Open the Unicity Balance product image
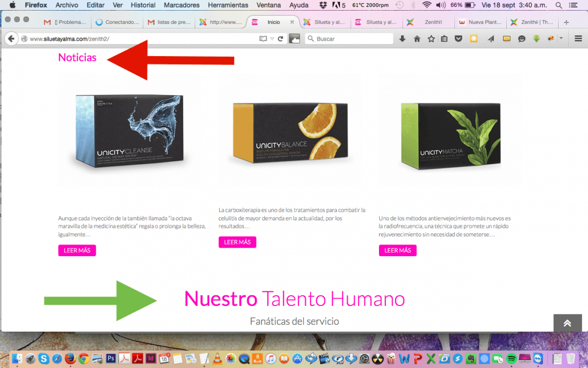588x368 pixels. point(290,130)
